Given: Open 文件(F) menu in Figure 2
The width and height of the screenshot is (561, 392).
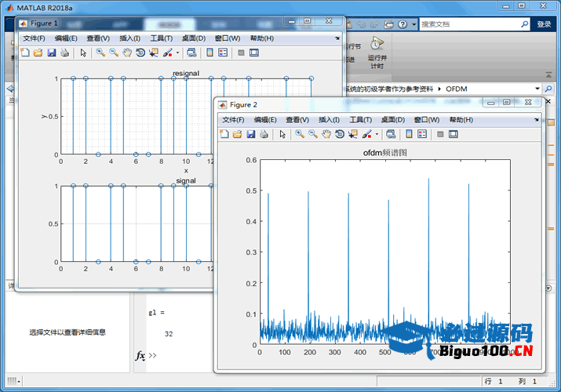Looking at the screenshot, I should tap(232, 120).
